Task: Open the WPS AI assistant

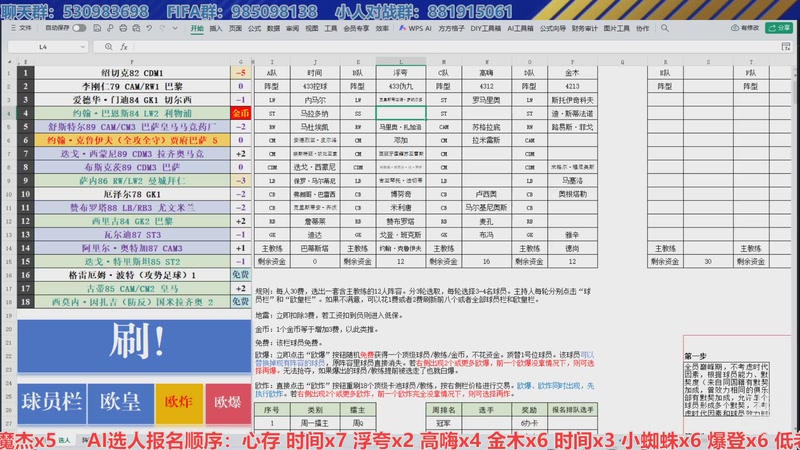Action: tap(415, 29)
